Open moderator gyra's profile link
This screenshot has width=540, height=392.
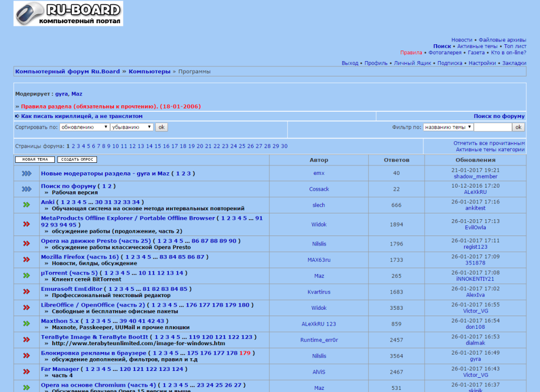(x=62, y=94)
